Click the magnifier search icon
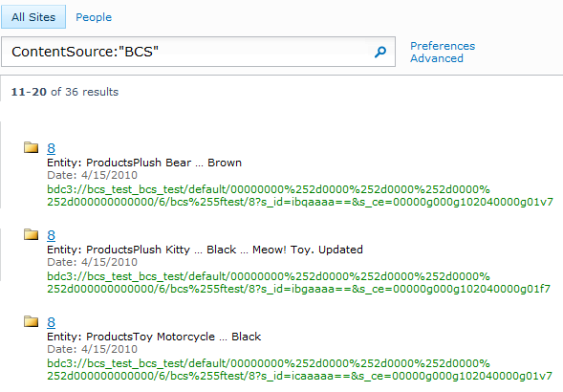This screenshot has width=563, height=392. (380, 52)
